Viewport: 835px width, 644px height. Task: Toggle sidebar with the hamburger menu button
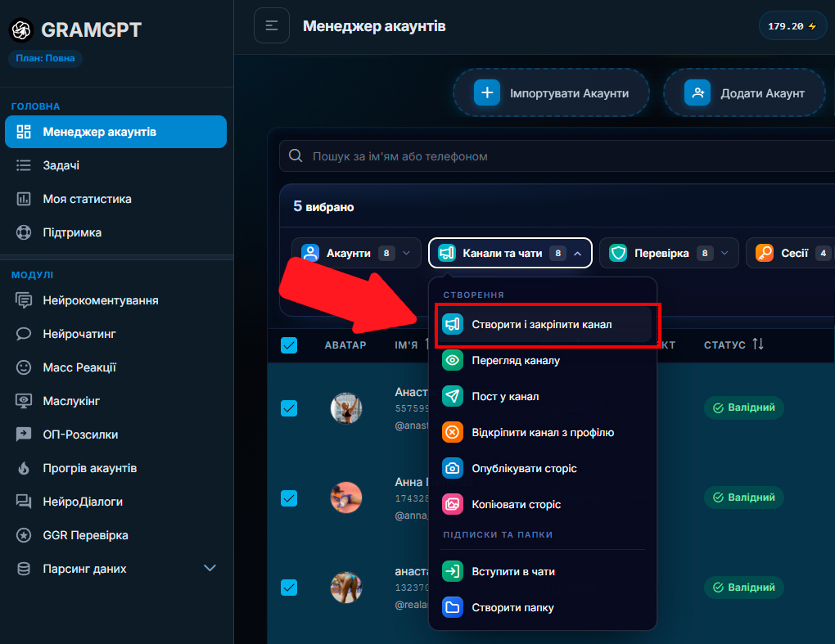tap(272, 25)
